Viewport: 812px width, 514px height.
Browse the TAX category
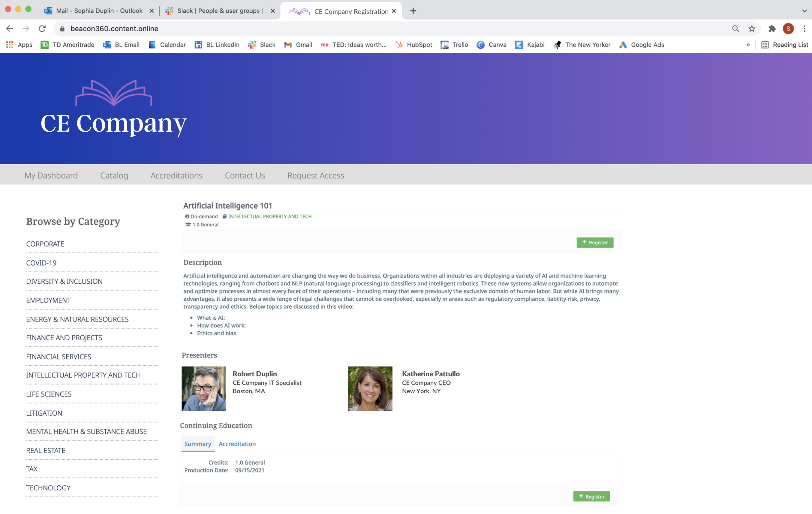point(32,469)
